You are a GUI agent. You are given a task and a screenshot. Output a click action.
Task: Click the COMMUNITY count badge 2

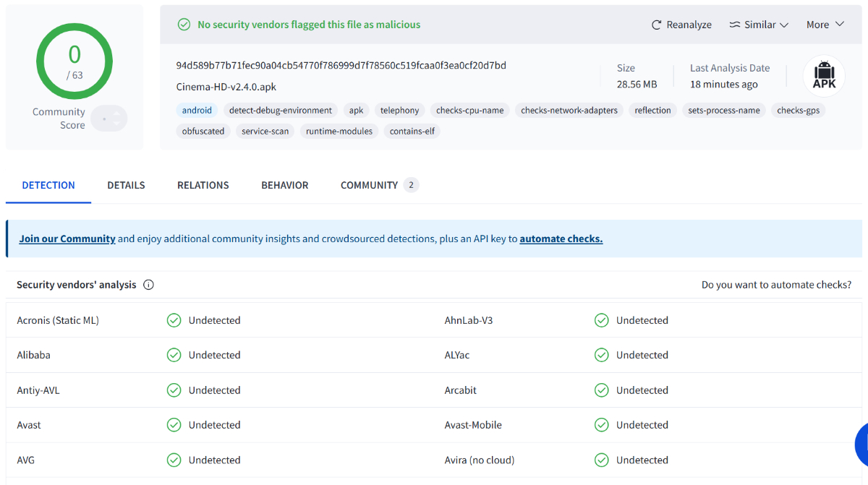(411, 185)
